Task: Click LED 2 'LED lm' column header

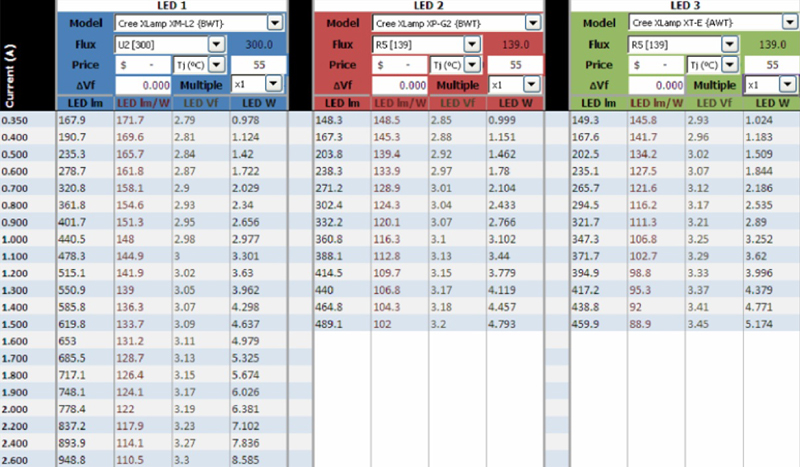Action: [x=342, y=103]
